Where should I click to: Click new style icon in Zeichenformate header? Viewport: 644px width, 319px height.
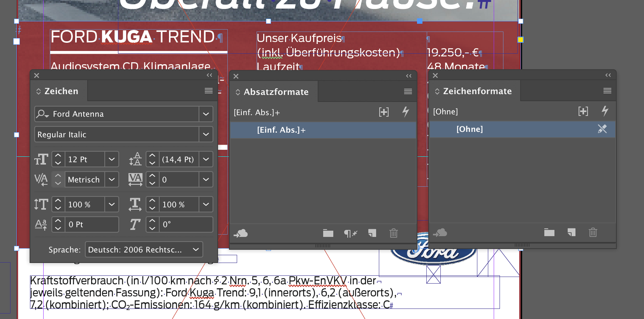[583, 111]
